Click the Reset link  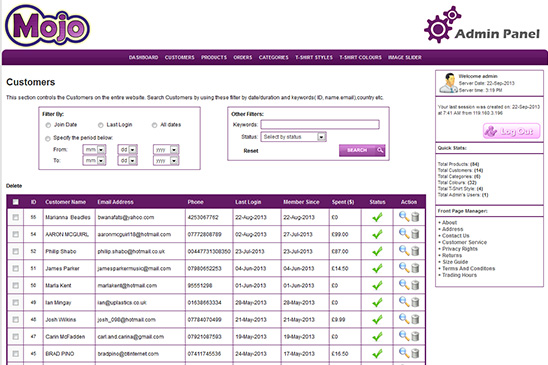coord(251,151)
